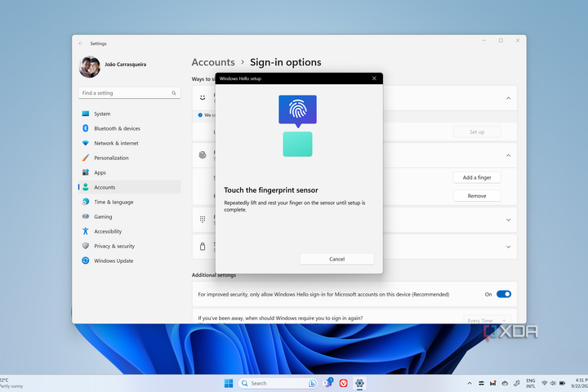Click the volume speaker tray icon
The width and height of the screenshot is (588, 392).
(x=553, y=383)
